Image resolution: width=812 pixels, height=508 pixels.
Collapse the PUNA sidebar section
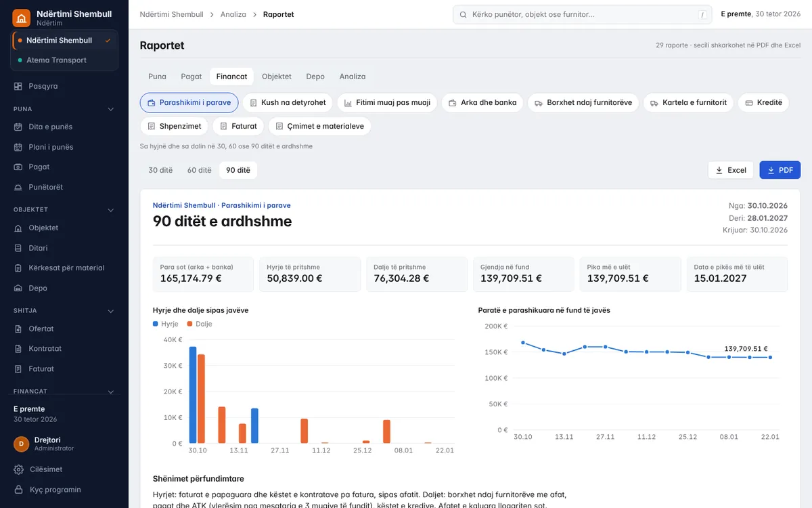point(111,109)
